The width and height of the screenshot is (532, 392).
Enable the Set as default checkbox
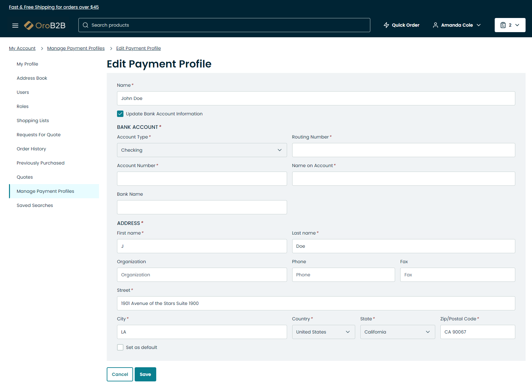pos(120,347)
